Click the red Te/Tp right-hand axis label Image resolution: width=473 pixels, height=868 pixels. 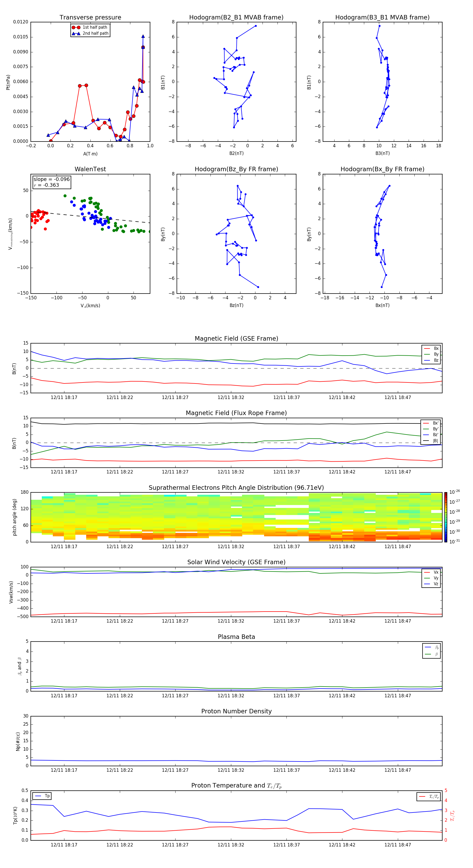pyautogui.click(x=453, y=816)
